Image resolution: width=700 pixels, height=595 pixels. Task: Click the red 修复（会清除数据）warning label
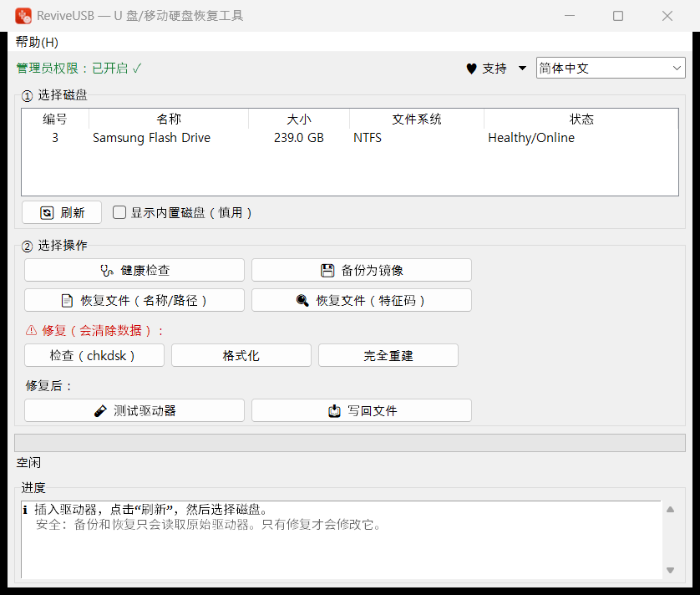click(x=94, y=331)
